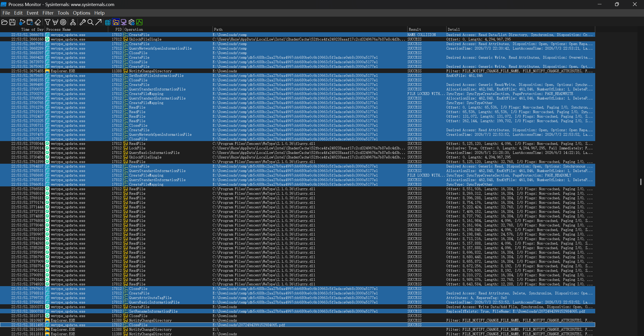Toggle event capture with the play/pause icon
644x336 pixels.
pos(22,22)
